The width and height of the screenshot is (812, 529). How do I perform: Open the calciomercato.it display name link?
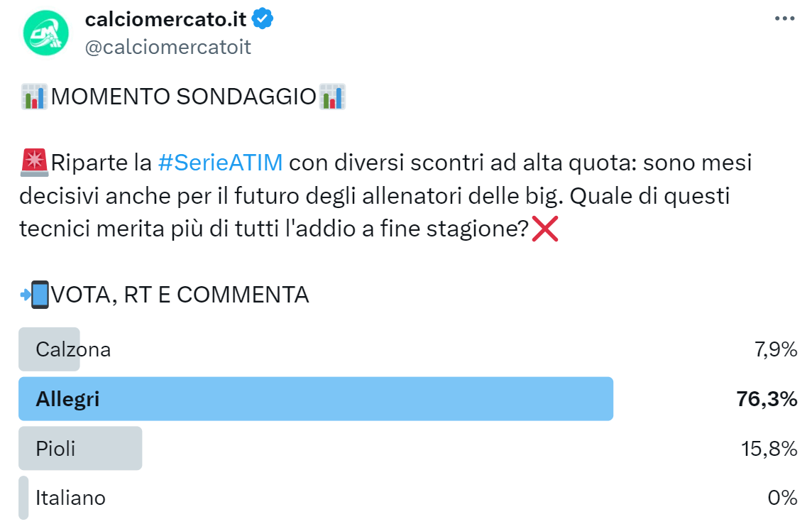(x=165, y=20)
